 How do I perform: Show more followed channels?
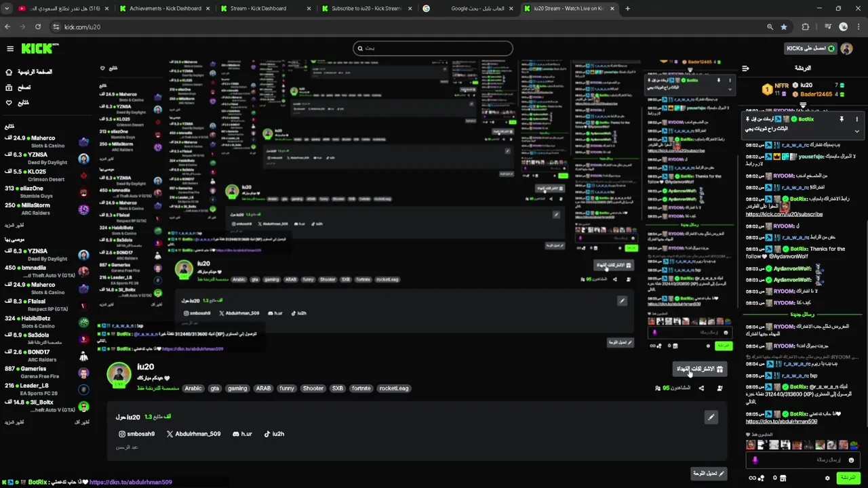click(x=14, y=224)
